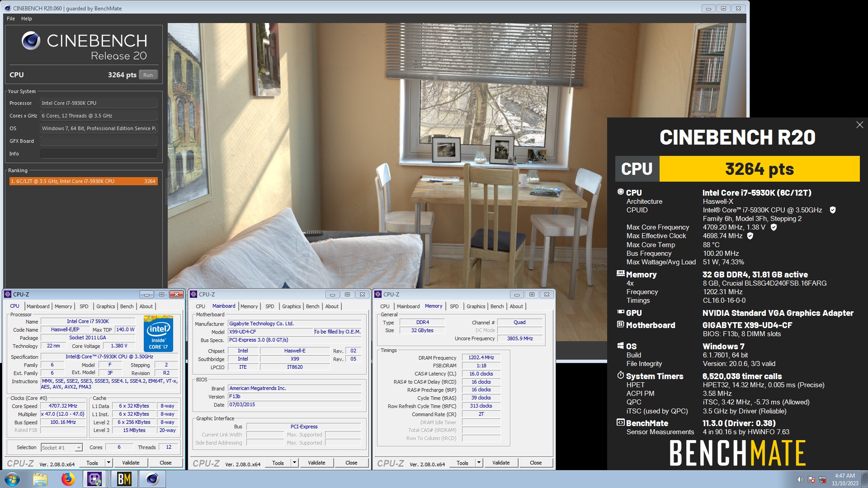
Task: Open Graphics tab in first CPU-Z window
Action: click(106, 306)
